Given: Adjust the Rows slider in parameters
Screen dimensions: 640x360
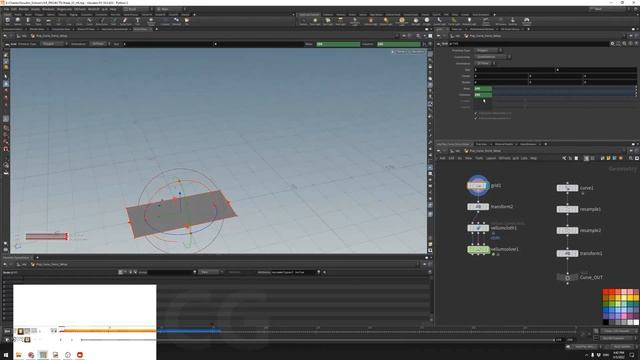Looking at the screenshot, I should pyautogui.click(x=564, y=88).
